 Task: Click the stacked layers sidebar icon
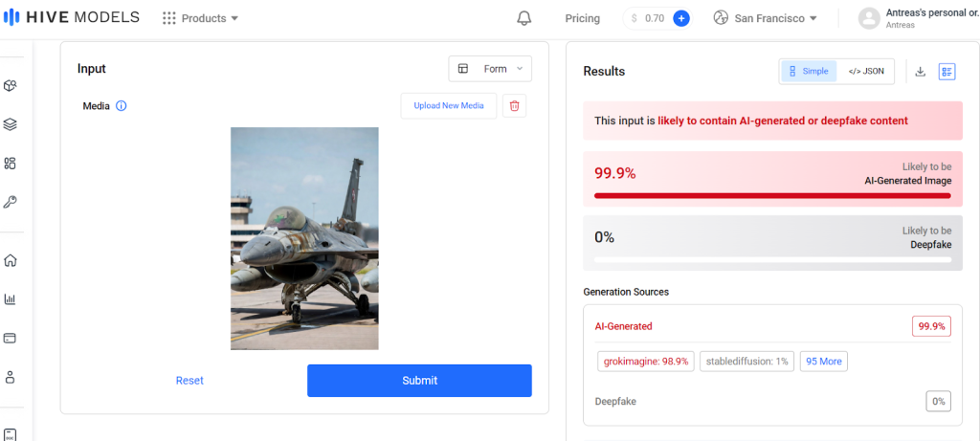[11, 124]
